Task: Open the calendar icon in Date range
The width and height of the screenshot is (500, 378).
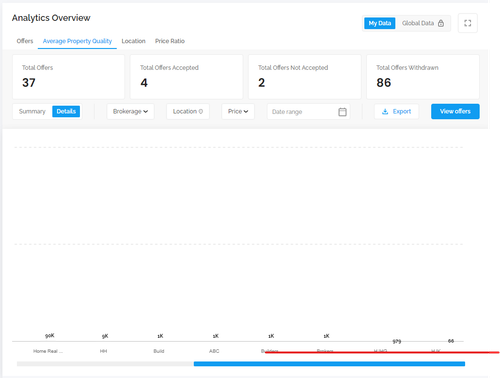Action: click(342, 112)
